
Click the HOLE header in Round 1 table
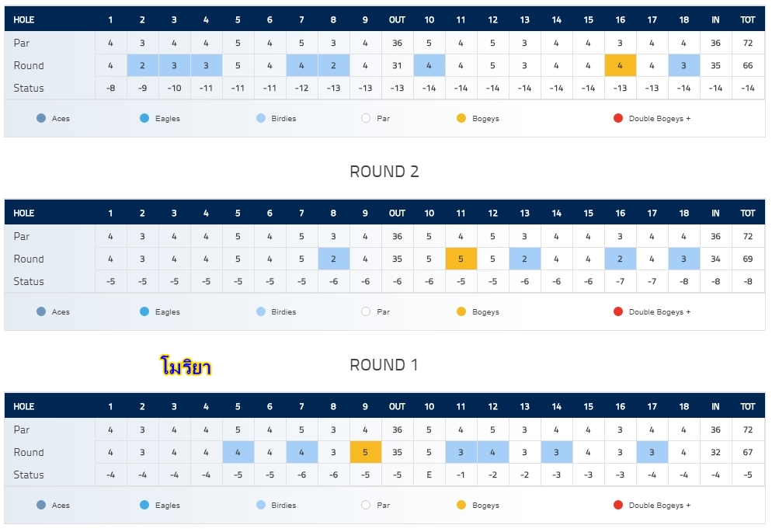24,406
